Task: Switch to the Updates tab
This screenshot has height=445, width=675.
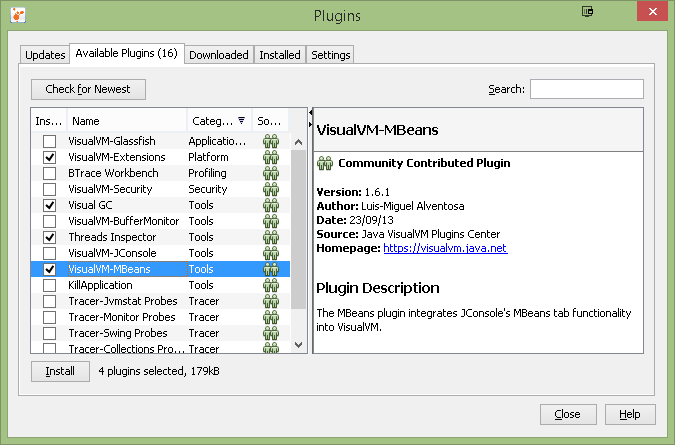Action: tap(45, 55)
